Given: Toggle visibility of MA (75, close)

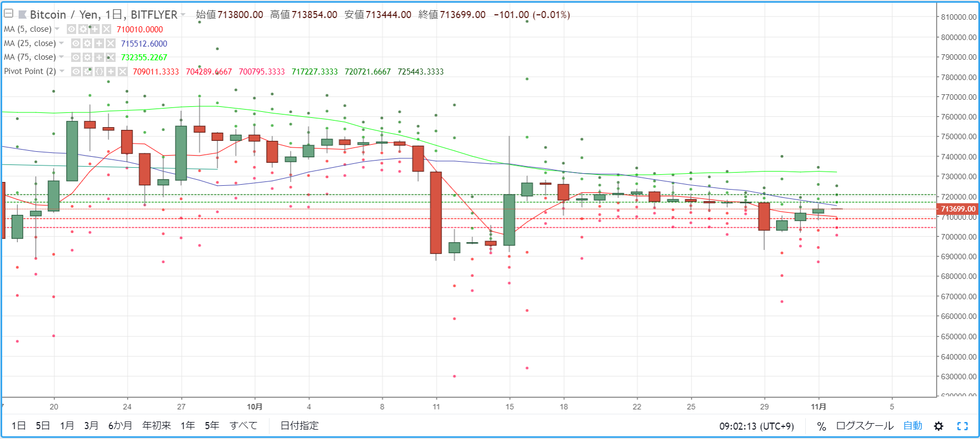Looking at the screenshot, I should point(76,57).
